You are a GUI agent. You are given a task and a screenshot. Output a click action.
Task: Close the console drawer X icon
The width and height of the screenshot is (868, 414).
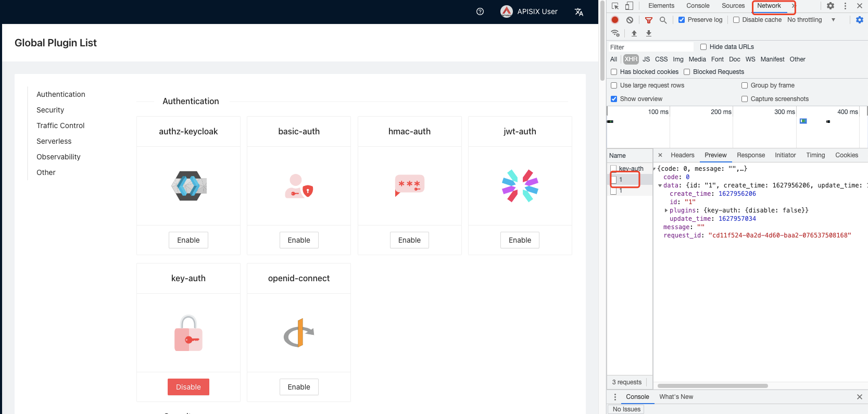coord(860,397)
